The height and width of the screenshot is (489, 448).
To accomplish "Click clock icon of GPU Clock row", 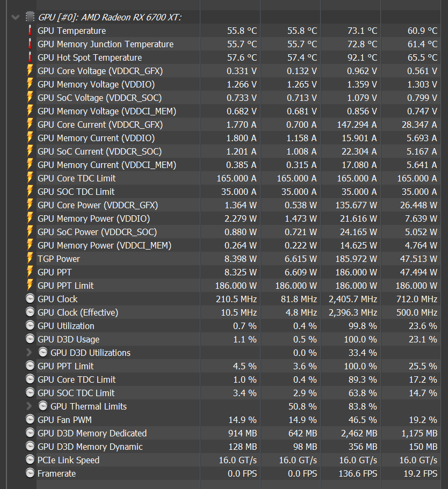I will click(x=30, y=299).
